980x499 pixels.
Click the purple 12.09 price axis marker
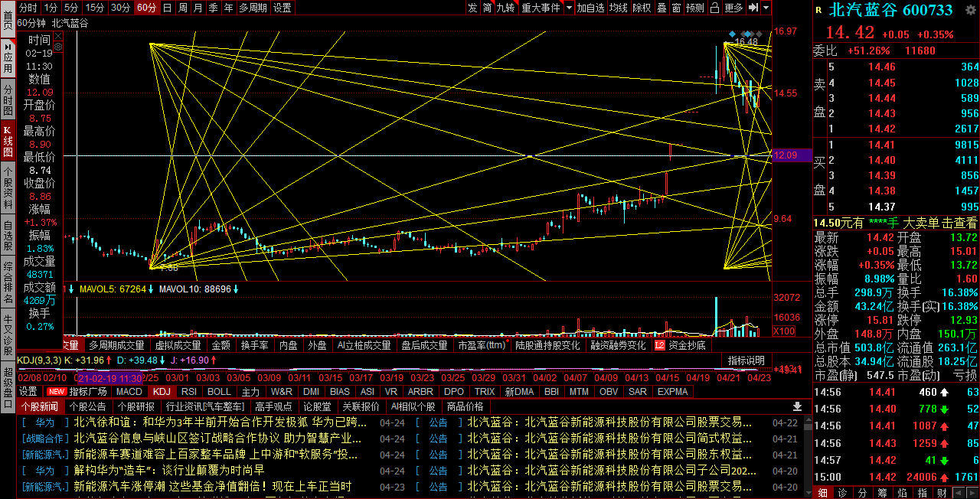pos(792,155)
